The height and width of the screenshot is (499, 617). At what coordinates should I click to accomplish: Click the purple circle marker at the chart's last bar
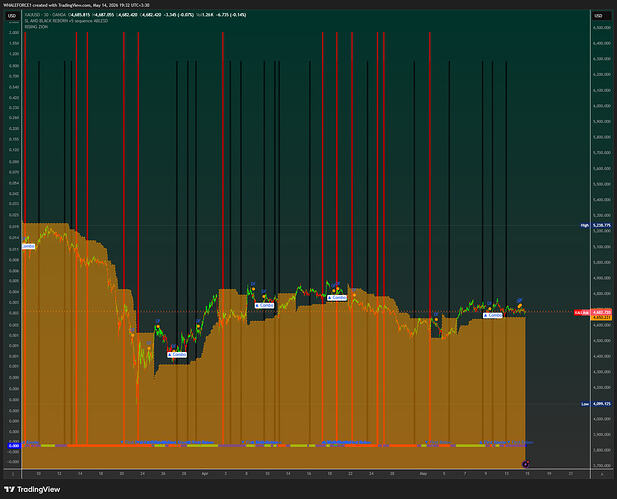(525, 464)
